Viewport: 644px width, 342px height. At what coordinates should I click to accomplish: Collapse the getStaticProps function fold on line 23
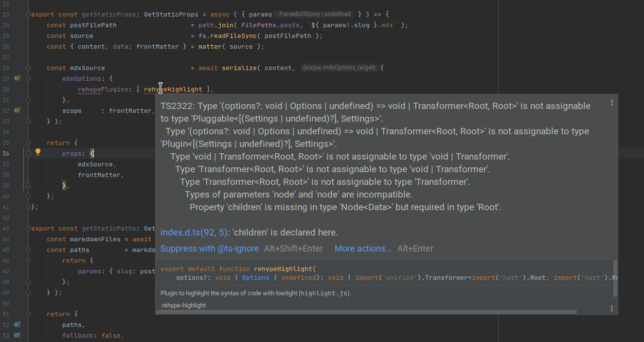pyautogui.click(x=28, y=14)
